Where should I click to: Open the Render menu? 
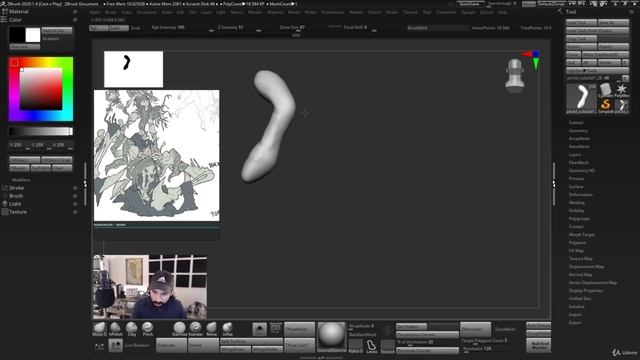click(x=356, y=12)
